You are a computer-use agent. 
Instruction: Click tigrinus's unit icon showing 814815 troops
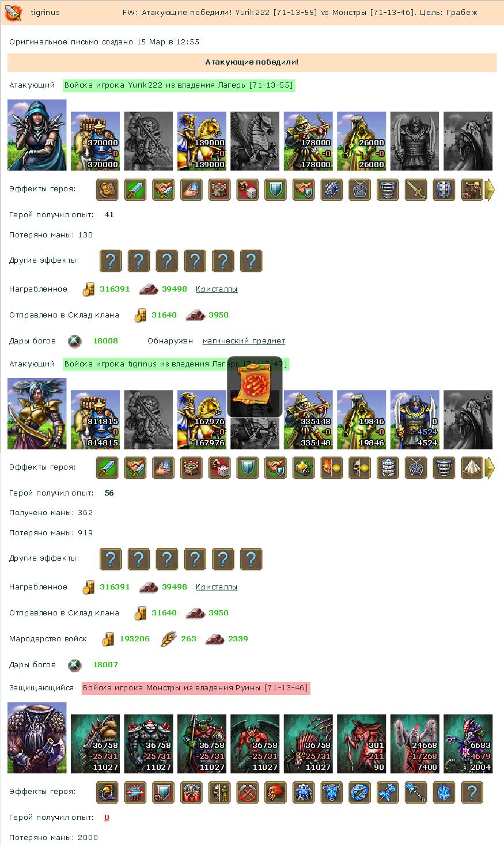pos(95,419)
